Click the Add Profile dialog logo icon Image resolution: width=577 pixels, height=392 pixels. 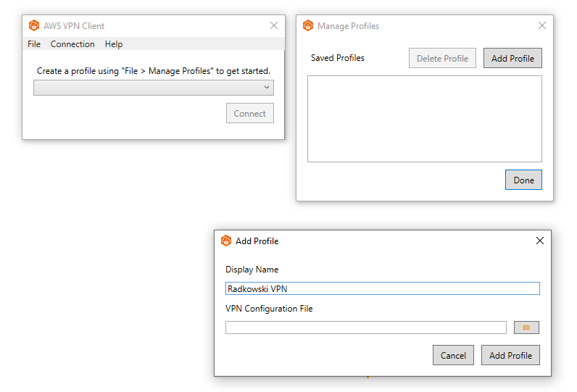coord(226,241)
